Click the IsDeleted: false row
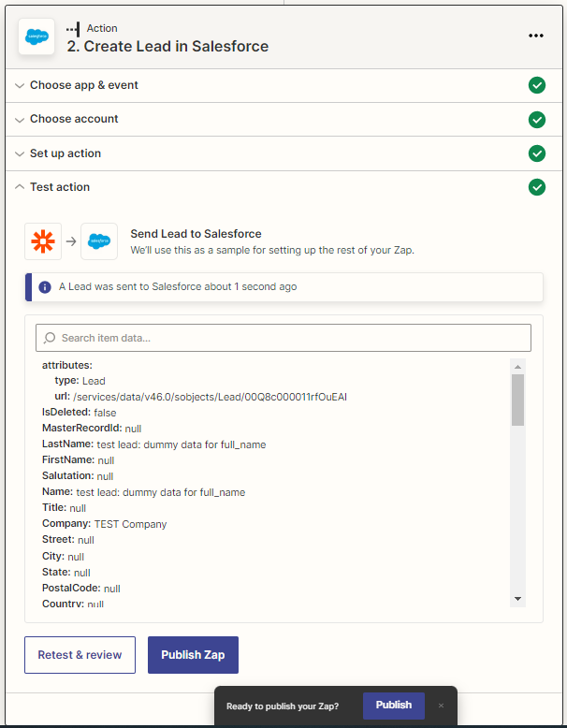567x728 pixels. pos(79,413)
